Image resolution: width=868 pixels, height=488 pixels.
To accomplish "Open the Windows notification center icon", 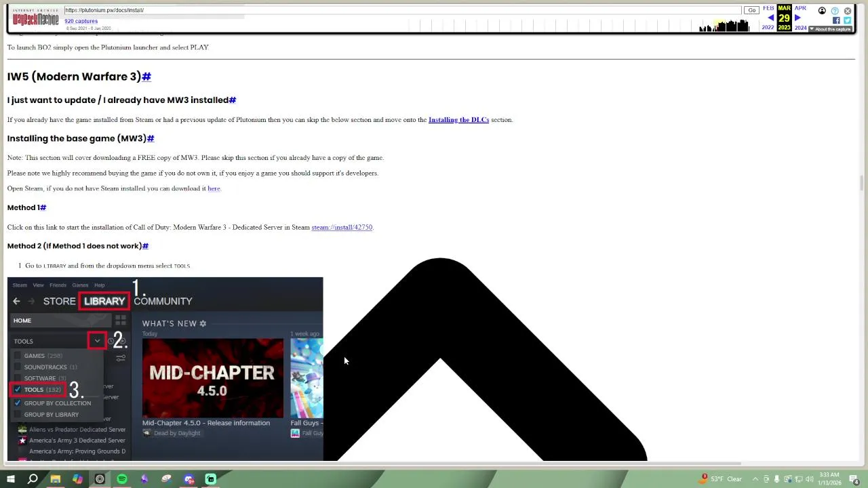I will point(854,479).
